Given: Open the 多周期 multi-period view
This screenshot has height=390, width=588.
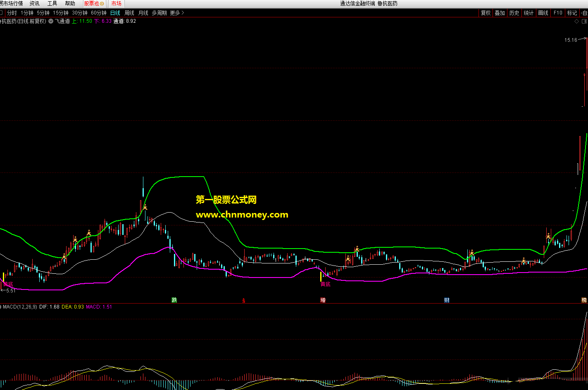Looking at the screenshot, I should pyautogui.click(x=159, y=13).
